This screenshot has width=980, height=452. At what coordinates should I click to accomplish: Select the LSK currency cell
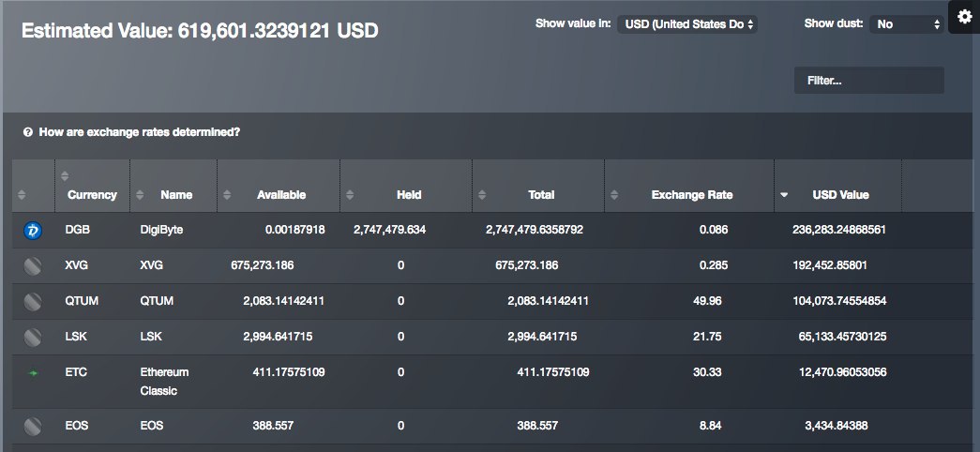pos(76,337)
